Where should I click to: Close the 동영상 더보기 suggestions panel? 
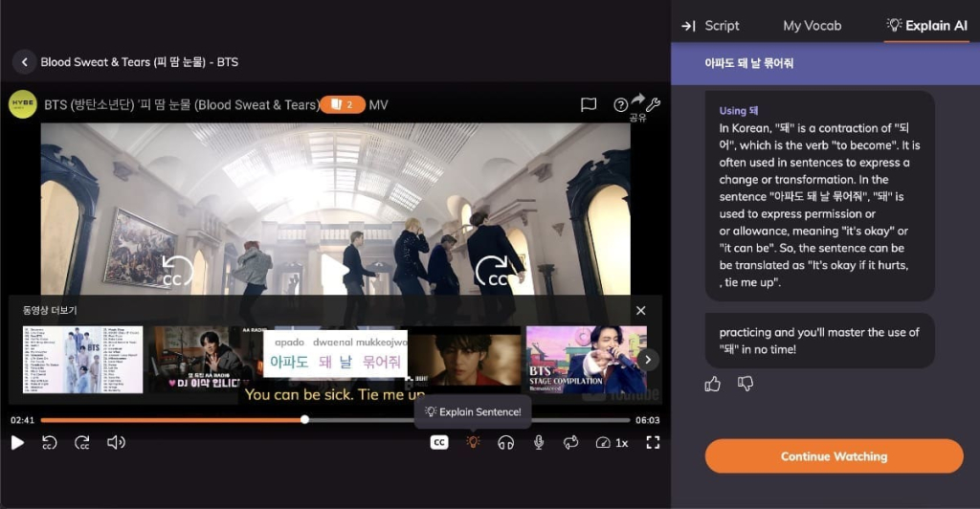[640, 310]
